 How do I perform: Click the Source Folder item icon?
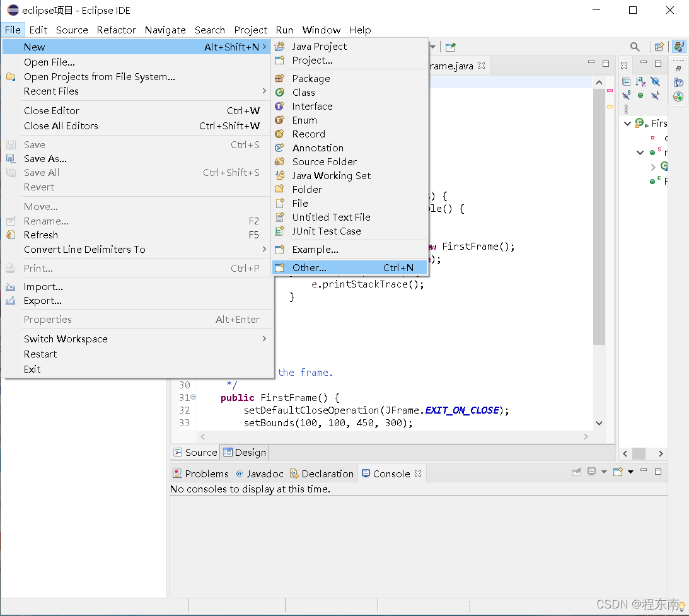[279, 161]
